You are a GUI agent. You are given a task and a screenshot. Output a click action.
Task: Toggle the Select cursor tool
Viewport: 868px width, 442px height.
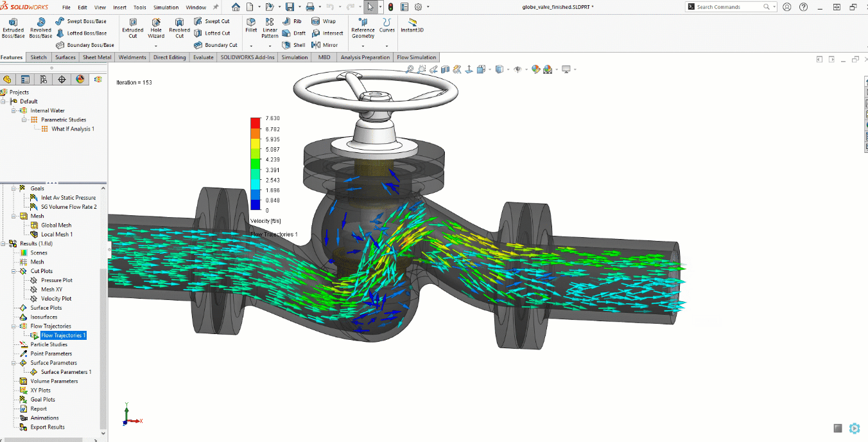[x=370, y=7]
